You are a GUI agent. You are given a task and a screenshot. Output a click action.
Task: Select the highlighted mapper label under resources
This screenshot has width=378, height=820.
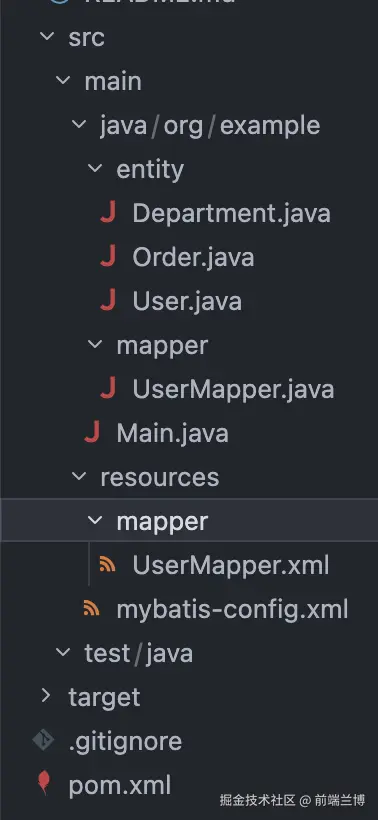click(x=162, y=522)
